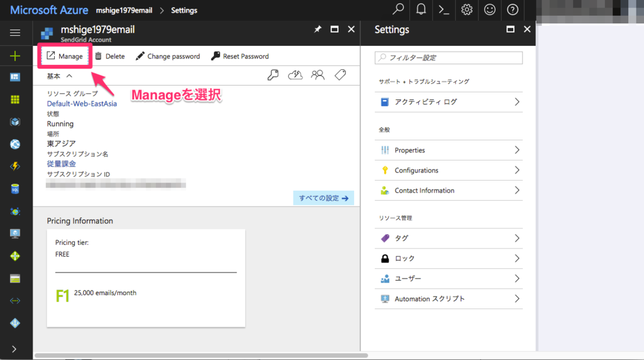Open Storage accounts icon in sidebar
The height and width of the screenshot is (360, 644).
pyautogui.click(x=15, y=279)
